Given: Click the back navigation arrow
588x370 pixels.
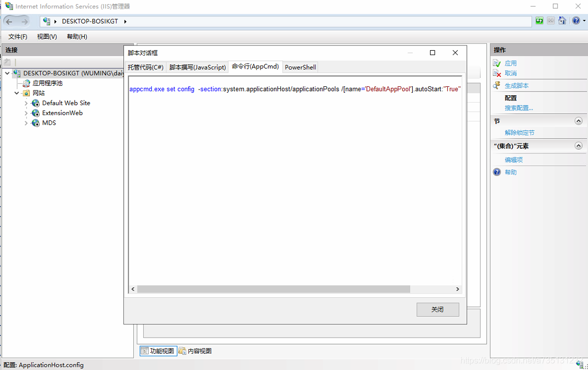Looking at the screenshot, I should 9,22.
